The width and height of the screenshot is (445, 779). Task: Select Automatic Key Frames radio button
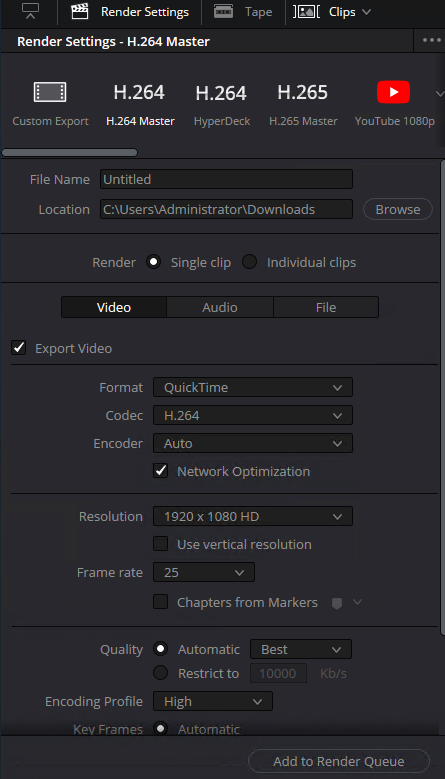[x=160, y=728]
